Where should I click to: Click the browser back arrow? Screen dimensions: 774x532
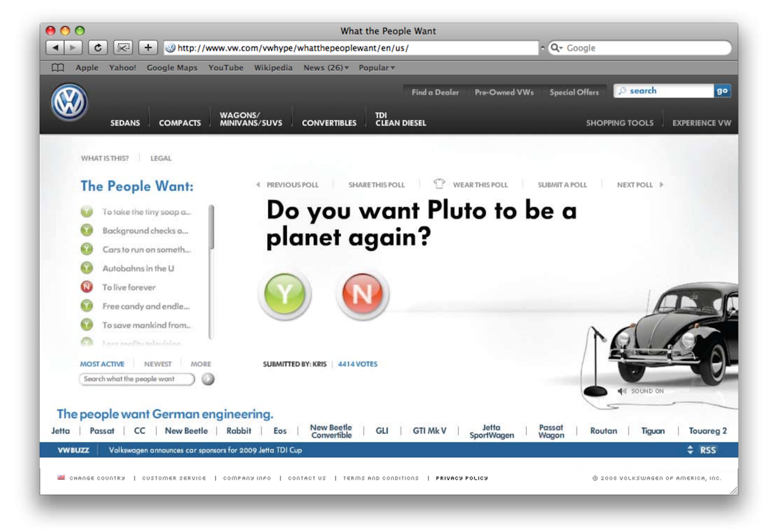point(56,48)
